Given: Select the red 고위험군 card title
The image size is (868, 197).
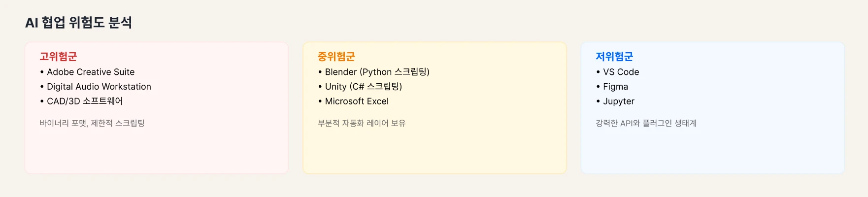Looking at the screenshot, I should 58,57.
